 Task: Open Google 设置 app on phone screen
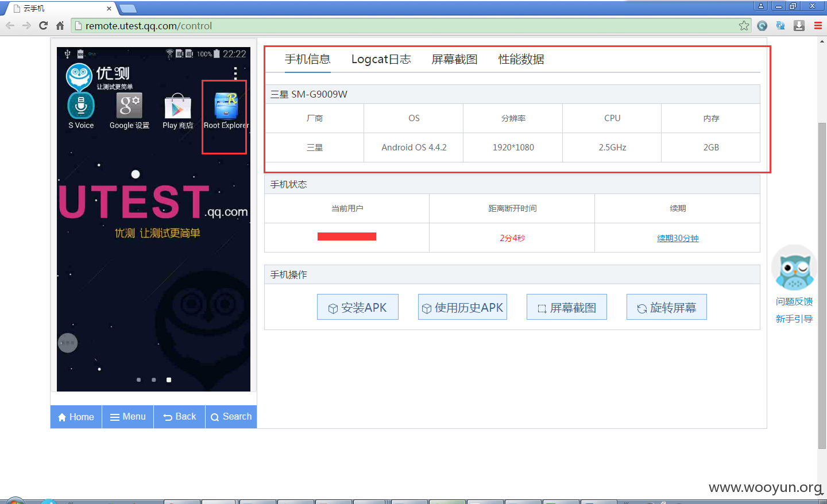(x=129, y=106)
